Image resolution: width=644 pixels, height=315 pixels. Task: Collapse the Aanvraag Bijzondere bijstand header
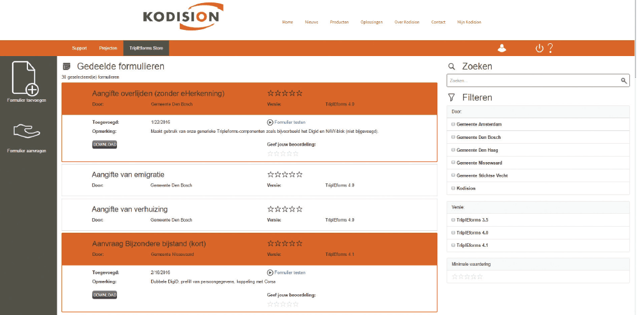[x=249, y=249]
